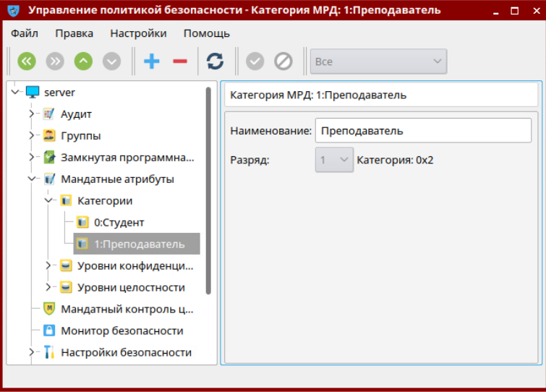
Task: Click the Группы user icon
Action: tap(49, 135)
